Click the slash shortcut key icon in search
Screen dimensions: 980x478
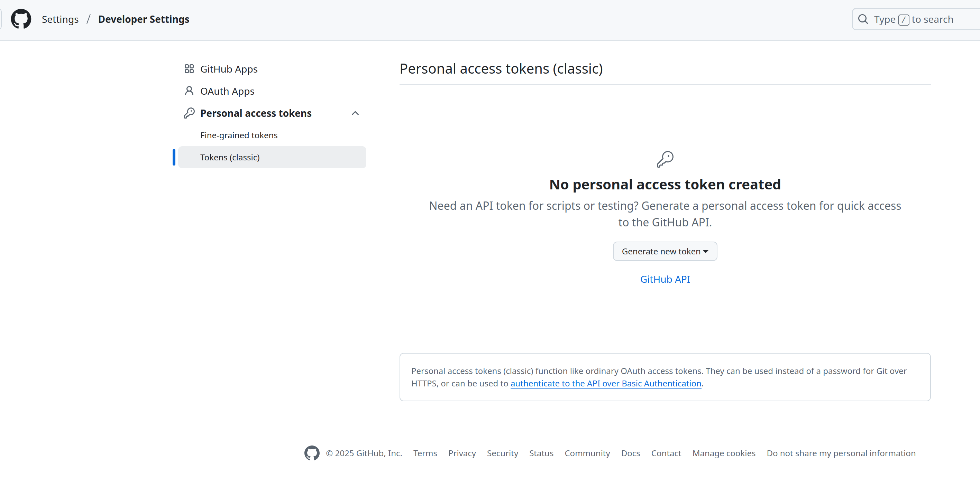point(904,19)
